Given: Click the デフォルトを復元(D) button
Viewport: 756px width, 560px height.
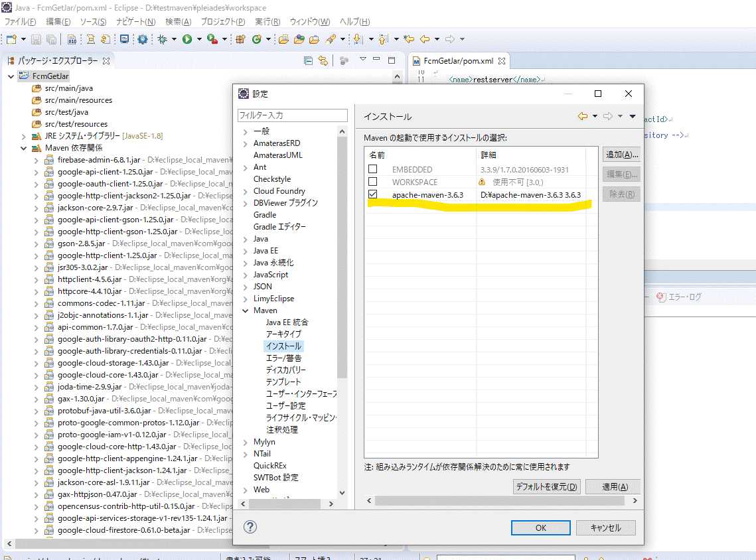Looking at the screenshot, I should [546, 487].
